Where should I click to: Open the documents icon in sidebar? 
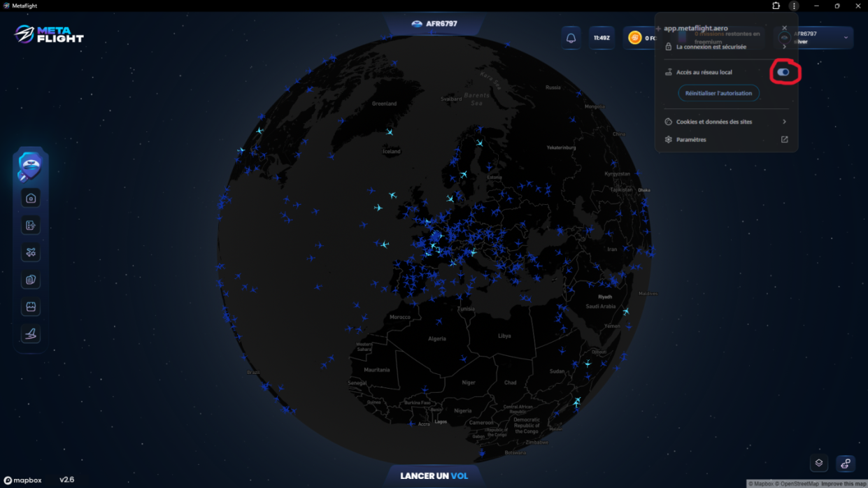(31, 280)
